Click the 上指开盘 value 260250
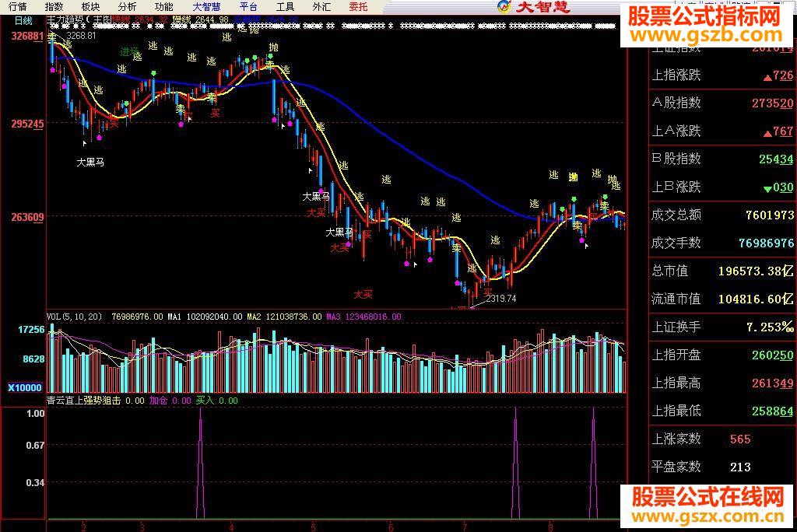Image resolution: width=797 pixels, height=532 pixels. (x=772, y=355)
